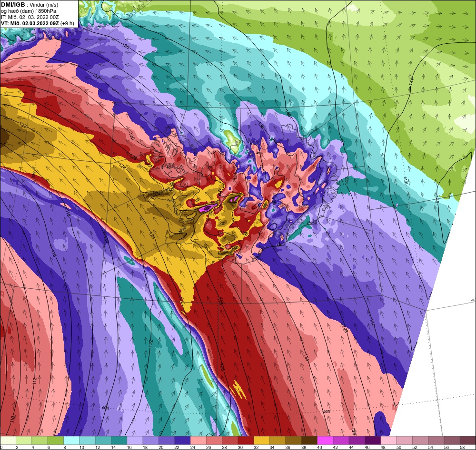Pick the teal 12–14 m/s legend swatch
476x450 pixels.
(x=103, y=440)
